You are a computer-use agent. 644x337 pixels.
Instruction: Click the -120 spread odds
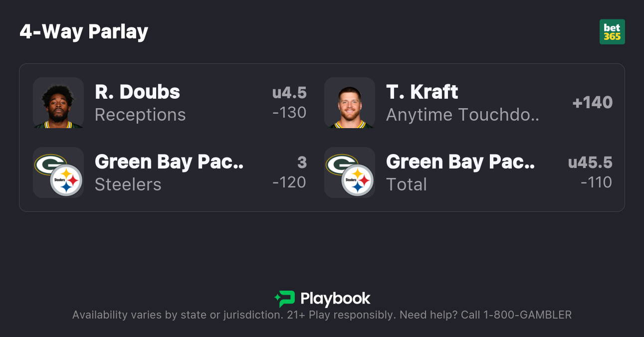coord(289,182)
